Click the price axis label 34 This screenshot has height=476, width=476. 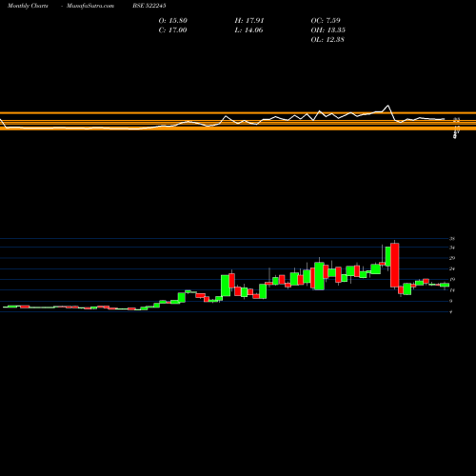452,248
